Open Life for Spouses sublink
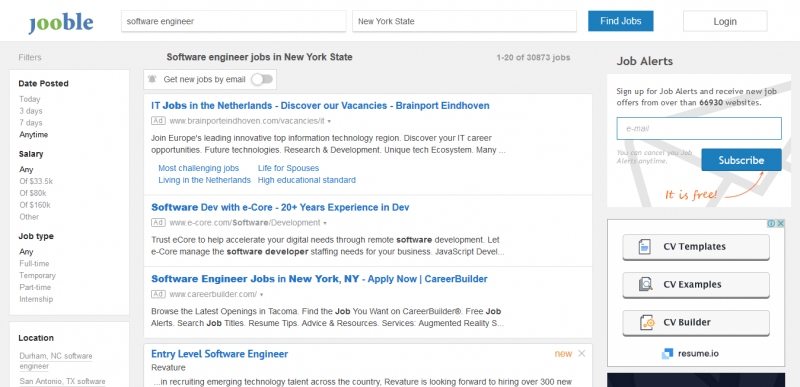This screenshot has height=387, width=800. point(288,168)
